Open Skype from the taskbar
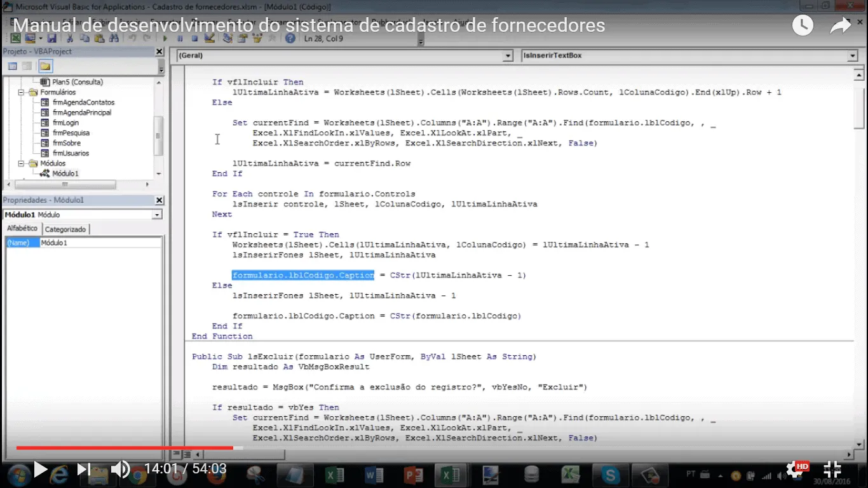This screenshot has width=868, height=488. (x=610, y=475)
